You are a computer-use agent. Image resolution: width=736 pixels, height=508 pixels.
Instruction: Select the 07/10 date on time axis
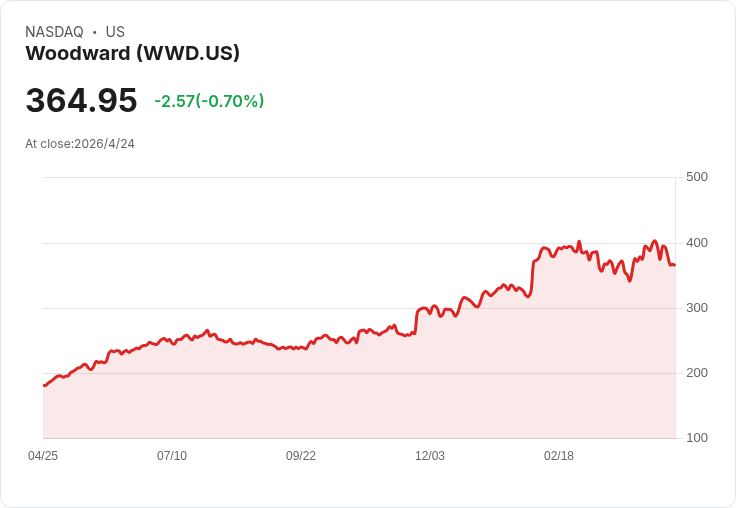(x=172, y=456)
